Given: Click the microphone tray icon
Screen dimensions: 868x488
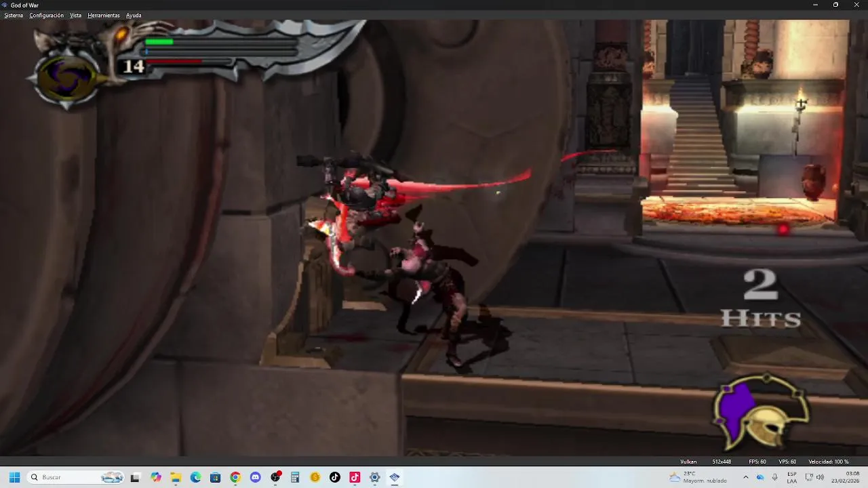Looking at the screenshot, I should (x=774, y=477).
